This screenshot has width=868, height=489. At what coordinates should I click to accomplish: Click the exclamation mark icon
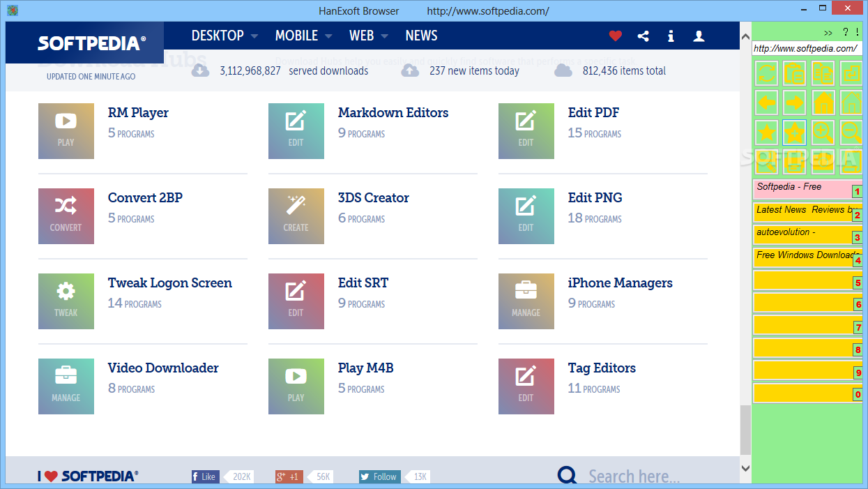pyautogui.click(x=857, y=32)
